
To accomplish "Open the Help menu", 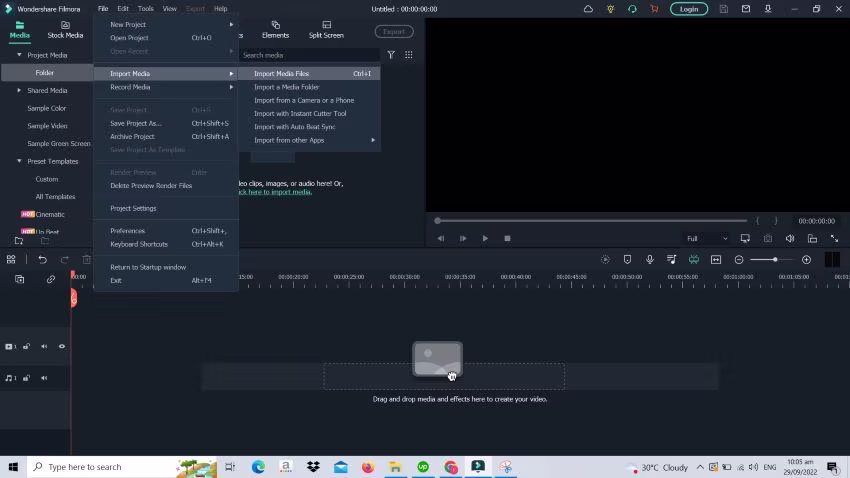I will point(221,9).
